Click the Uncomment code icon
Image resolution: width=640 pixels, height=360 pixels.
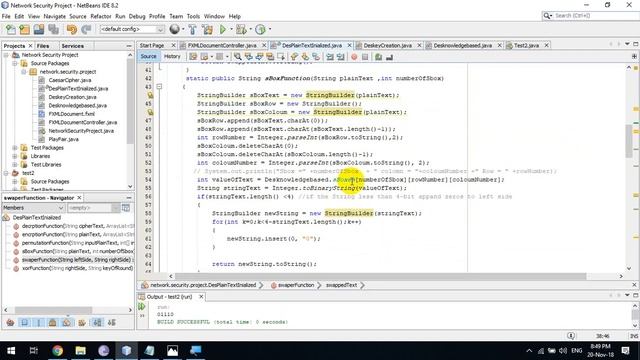click(x=389, y=57)
